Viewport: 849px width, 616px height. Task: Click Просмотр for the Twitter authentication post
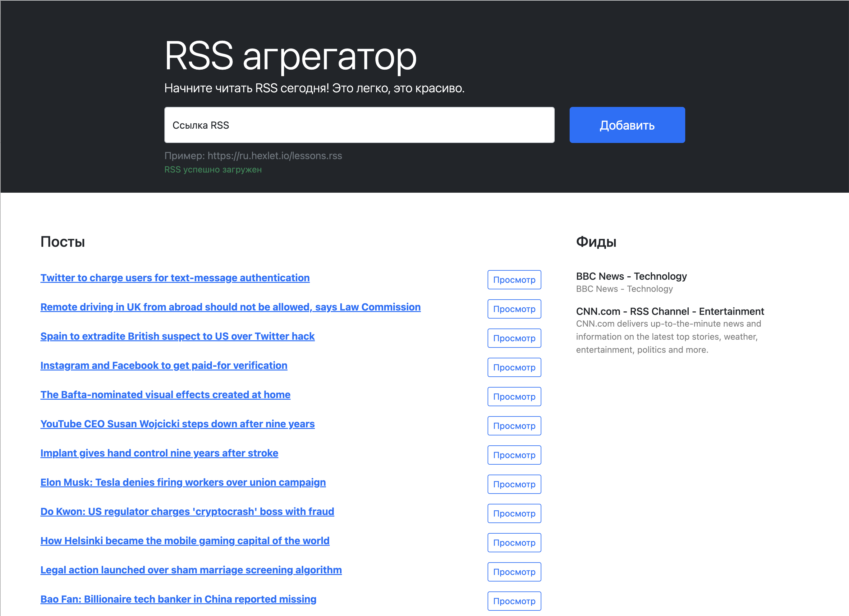point(514,279)
